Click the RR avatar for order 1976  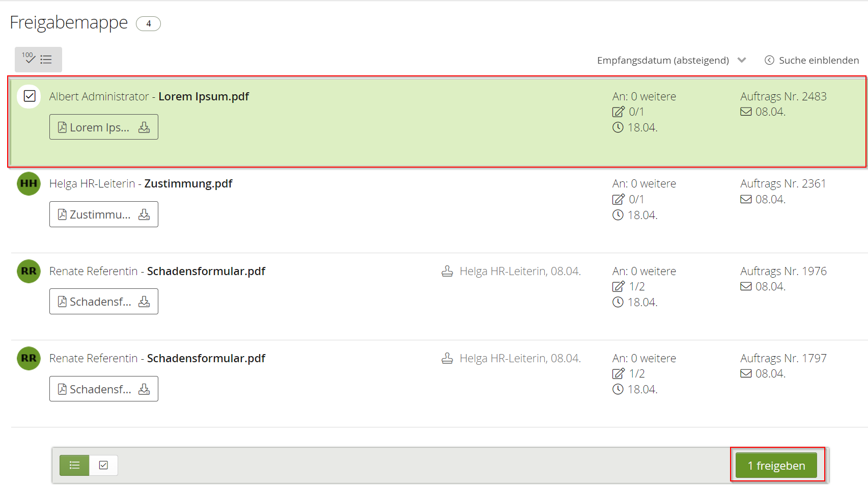pyautogui.click(x=29, y=271)
